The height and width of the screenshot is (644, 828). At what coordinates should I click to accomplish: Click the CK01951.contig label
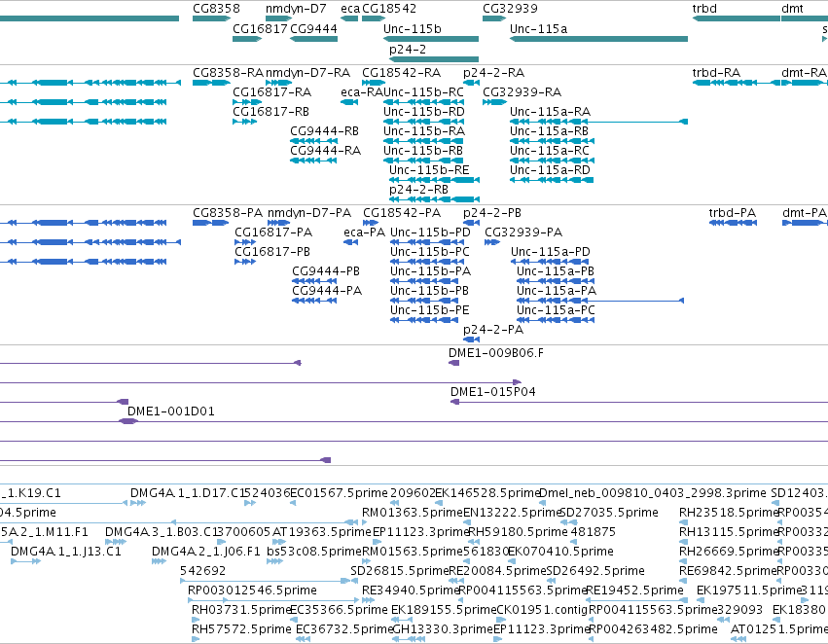coord(542,610)
